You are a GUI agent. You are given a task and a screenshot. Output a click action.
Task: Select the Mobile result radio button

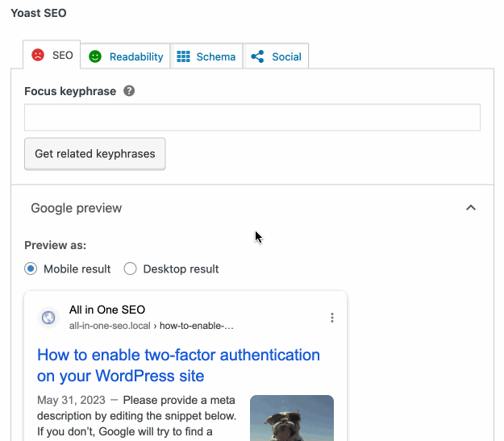pyautogui.click(x=31, y=268)
